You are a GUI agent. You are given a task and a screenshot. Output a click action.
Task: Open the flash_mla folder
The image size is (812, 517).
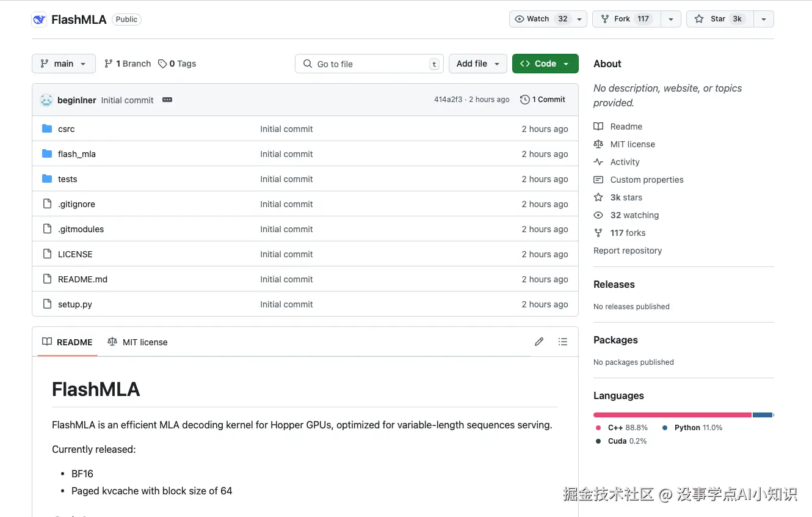tap(77, 154)
